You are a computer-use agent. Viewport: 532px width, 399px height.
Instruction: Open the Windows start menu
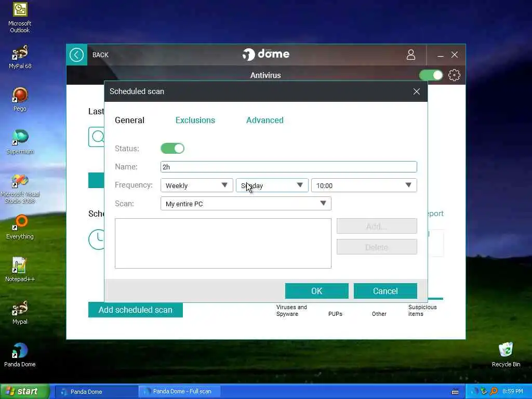coord(25,391)
